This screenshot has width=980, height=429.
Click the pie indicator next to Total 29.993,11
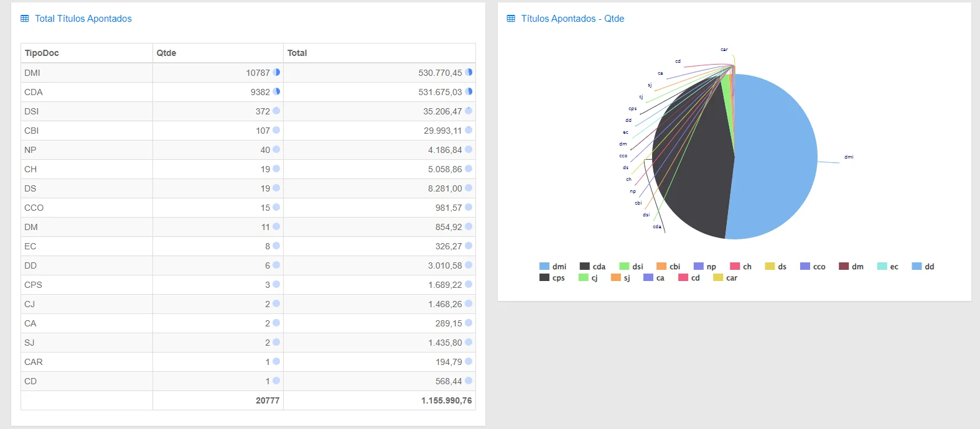click(x=469, y=130)
